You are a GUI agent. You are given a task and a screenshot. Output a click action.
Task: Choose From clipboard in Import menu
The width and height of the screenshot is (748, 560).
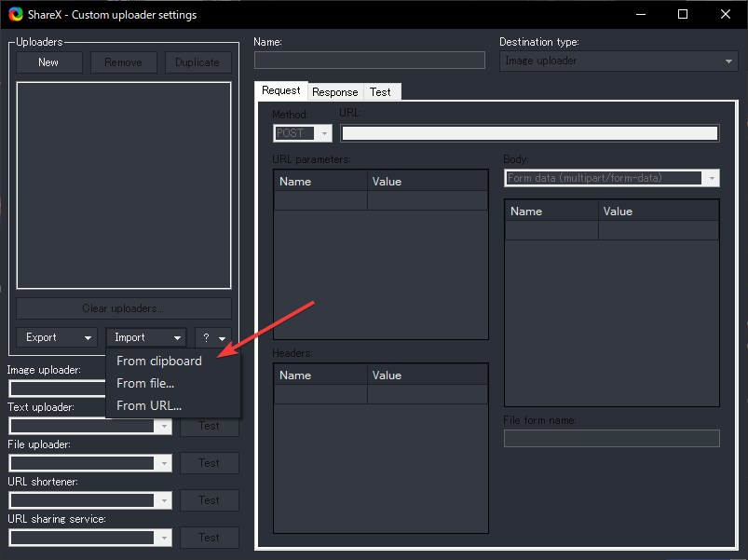click(x=159, y=362)
